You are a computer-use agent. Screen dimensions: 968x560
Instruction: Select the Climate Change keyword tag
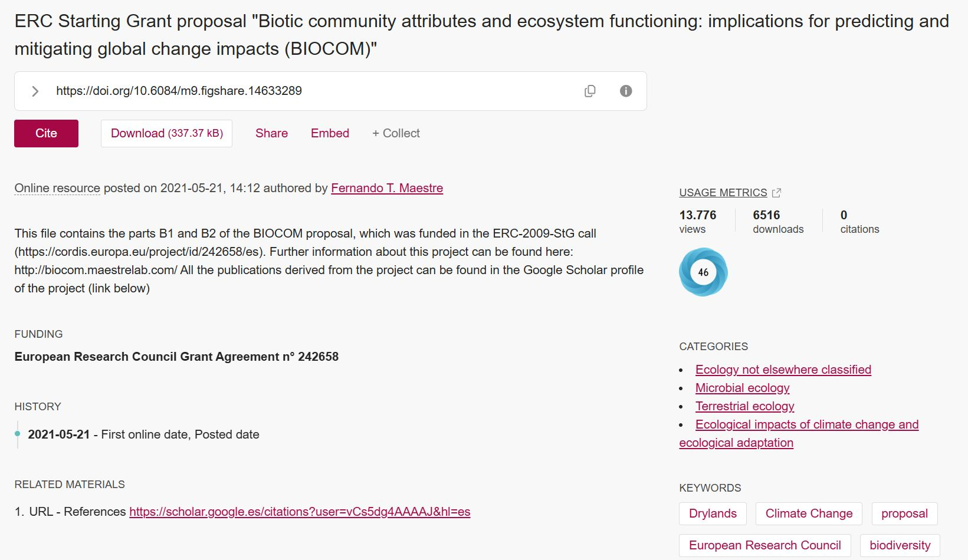click(809, 513)
